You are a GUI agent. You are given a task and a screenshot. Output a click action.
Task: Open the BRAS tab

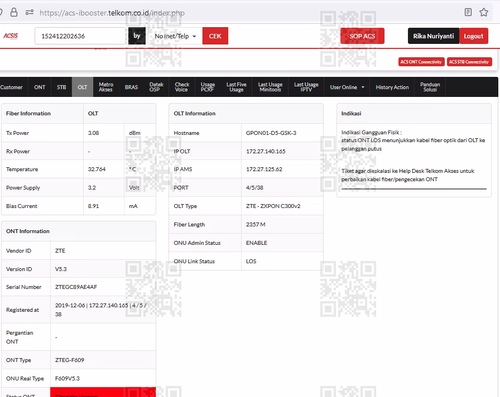point(131,87)
